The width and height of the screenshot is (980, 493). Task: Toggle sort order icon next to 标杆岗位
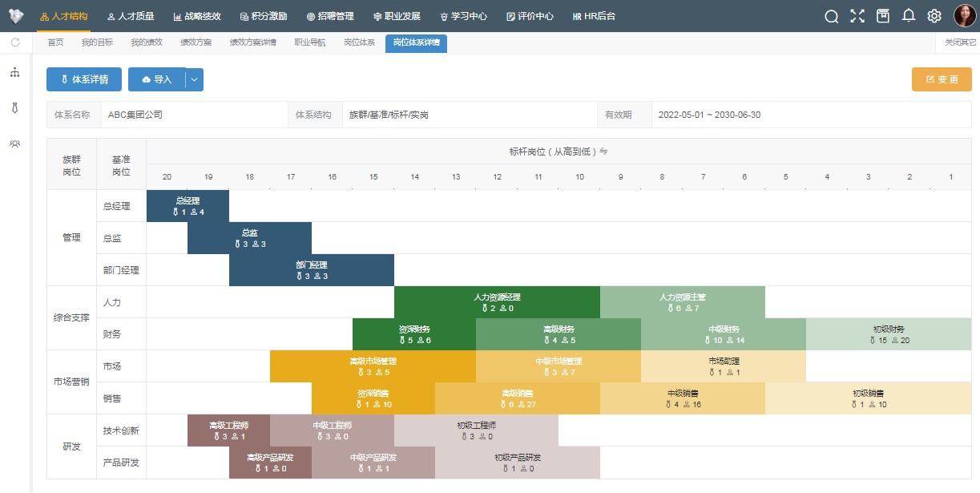(x=603, y=152)
